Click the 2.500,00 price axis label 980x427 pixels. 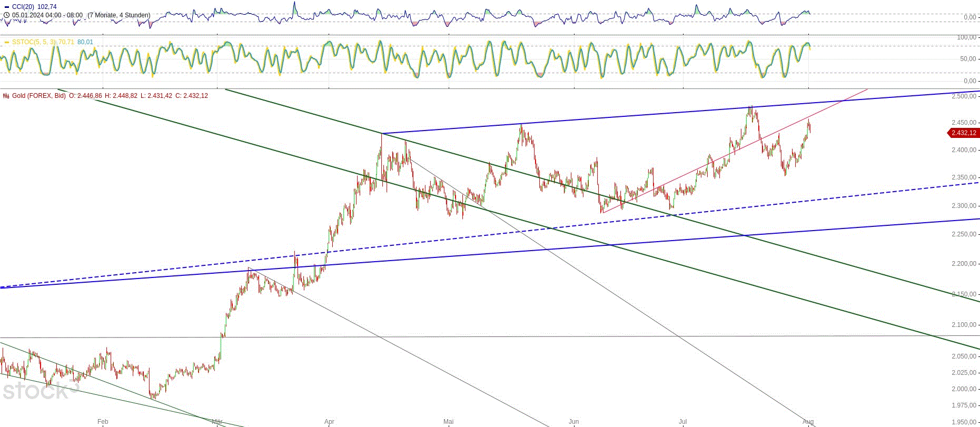click(x=963, y=96)
